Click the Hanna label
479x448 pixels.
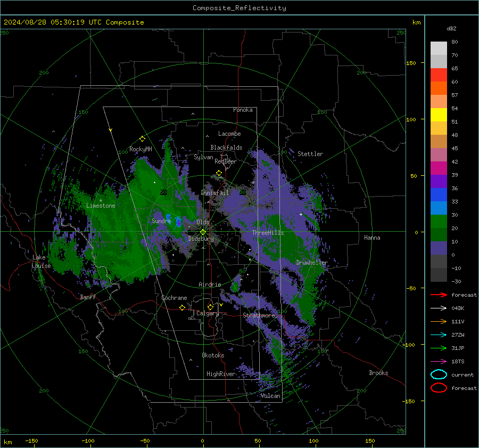coord(372,238)
